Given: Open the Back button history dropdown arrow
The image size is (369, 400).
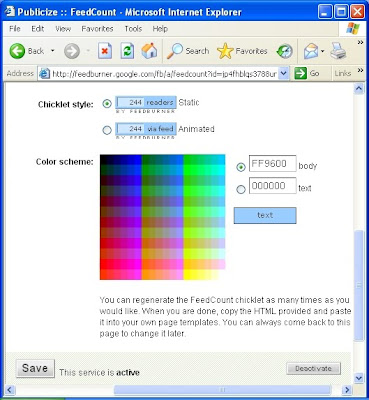Looking at the screenshot, I should tap(53, 51).
